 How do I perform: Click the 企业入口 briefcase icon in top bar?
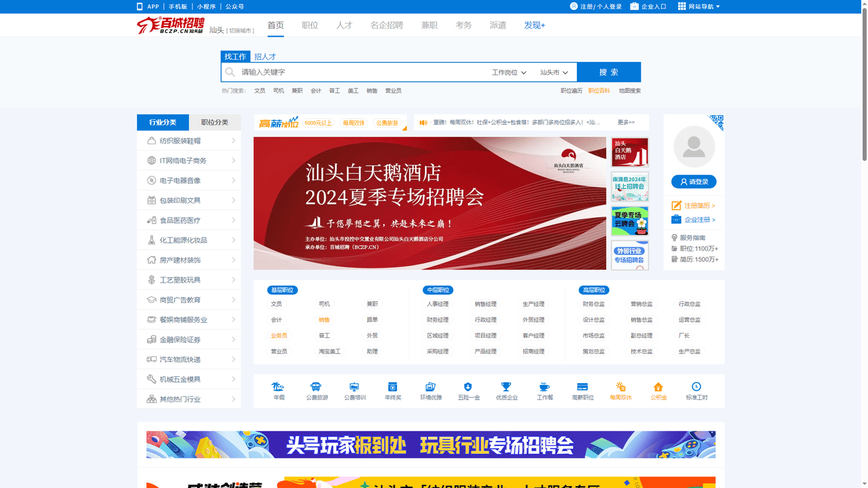point(634,7)
